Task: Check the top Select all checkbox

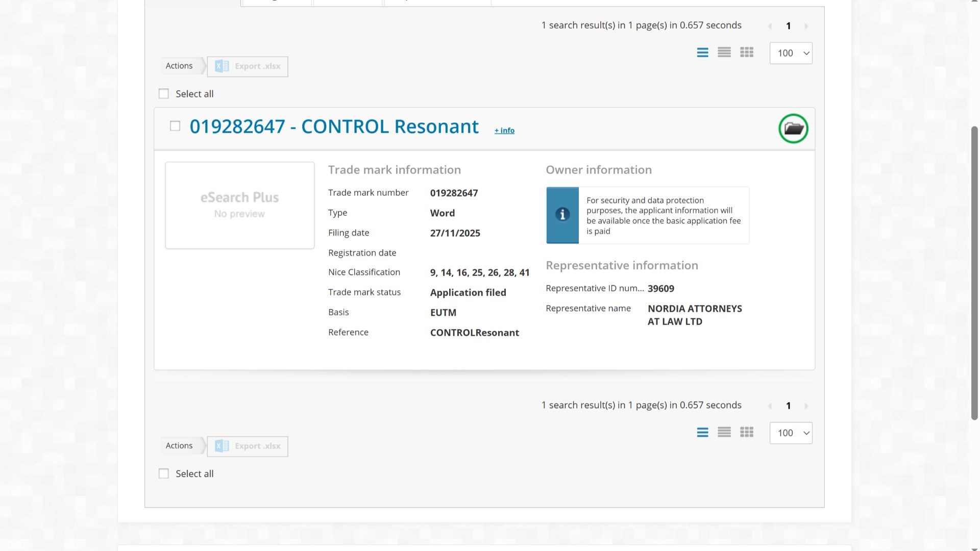Action: click(x=163, y=94)
